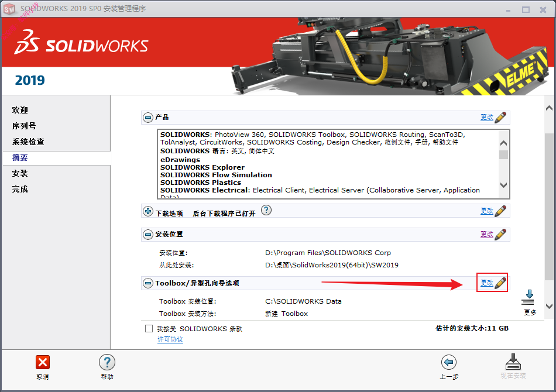Select the 系统检查 step in sidebar
The width and height of the screenshot is (556, 392).
28,142
